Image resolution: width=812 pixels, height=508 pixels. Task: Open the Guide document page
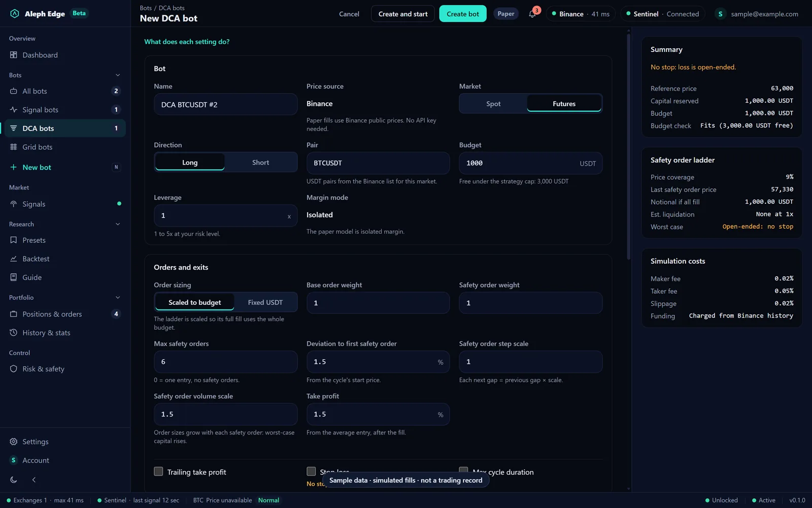click(65, 277)
